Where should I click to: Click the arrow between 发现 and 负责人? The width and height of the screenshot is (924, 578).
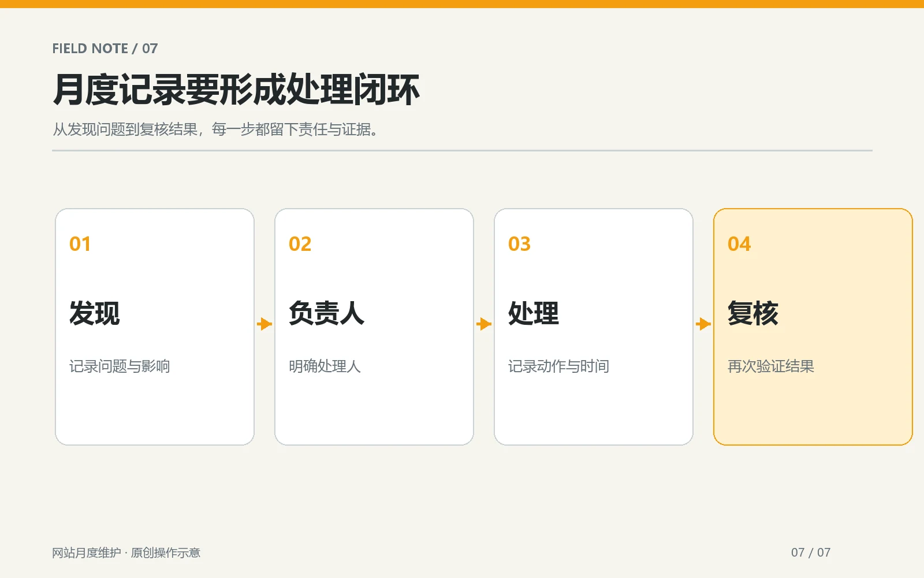[x=264, y=324]
